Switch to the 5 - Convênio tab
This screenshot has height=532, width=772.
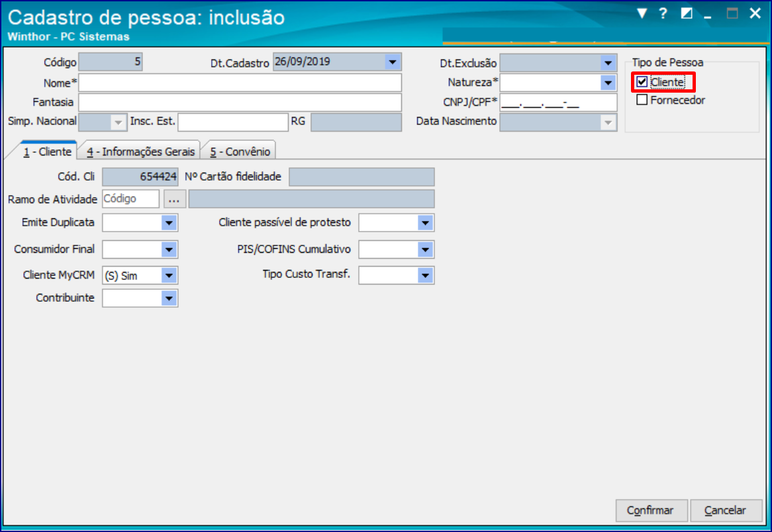[240, 152]
